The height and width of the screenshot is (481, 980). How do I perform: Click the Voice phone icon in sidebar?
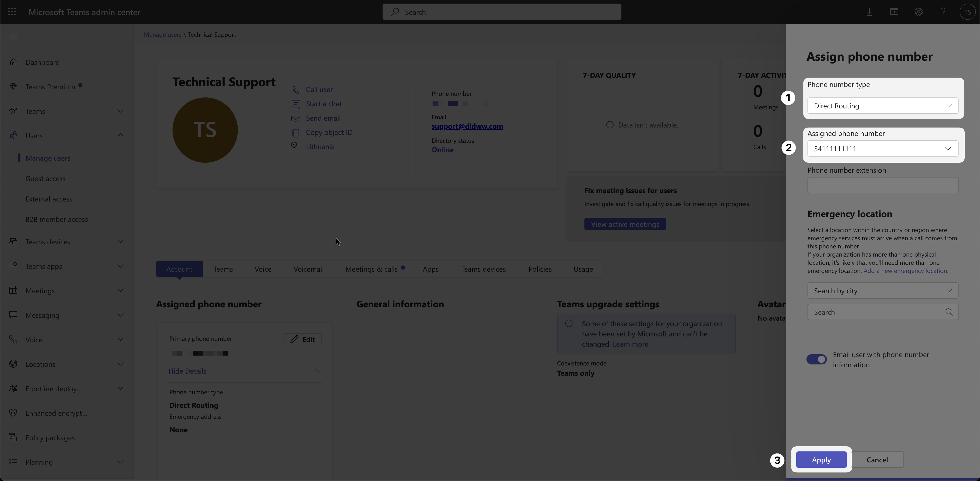pos(13,339)
